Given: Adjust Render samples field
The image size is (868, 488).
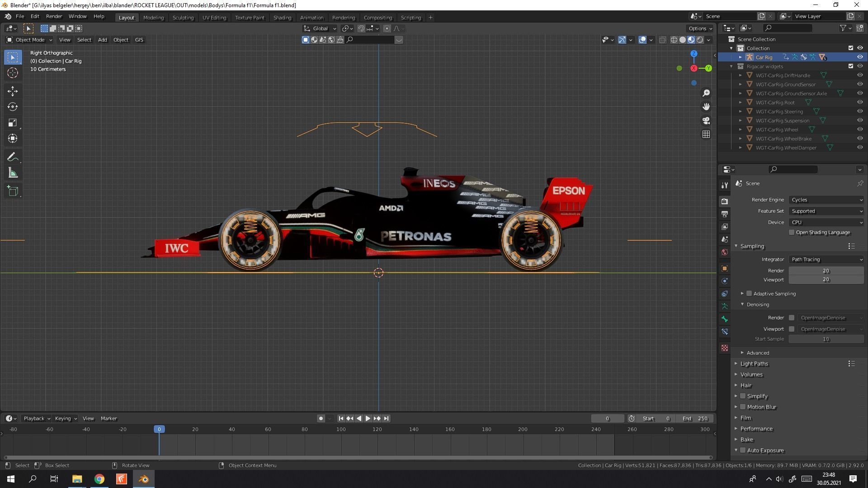Looking at the screenshot, I should click(x=826, y=271).
